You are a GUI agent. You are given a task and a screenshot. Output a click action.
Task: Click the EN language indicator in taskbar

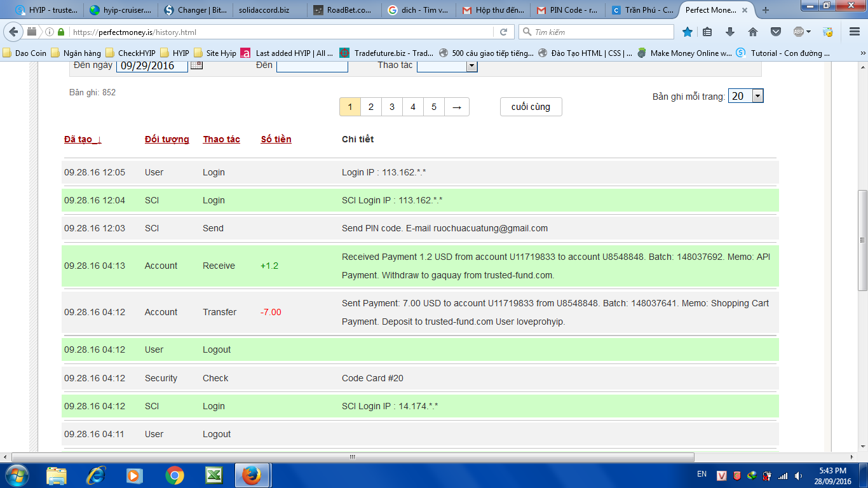point(702,474)
